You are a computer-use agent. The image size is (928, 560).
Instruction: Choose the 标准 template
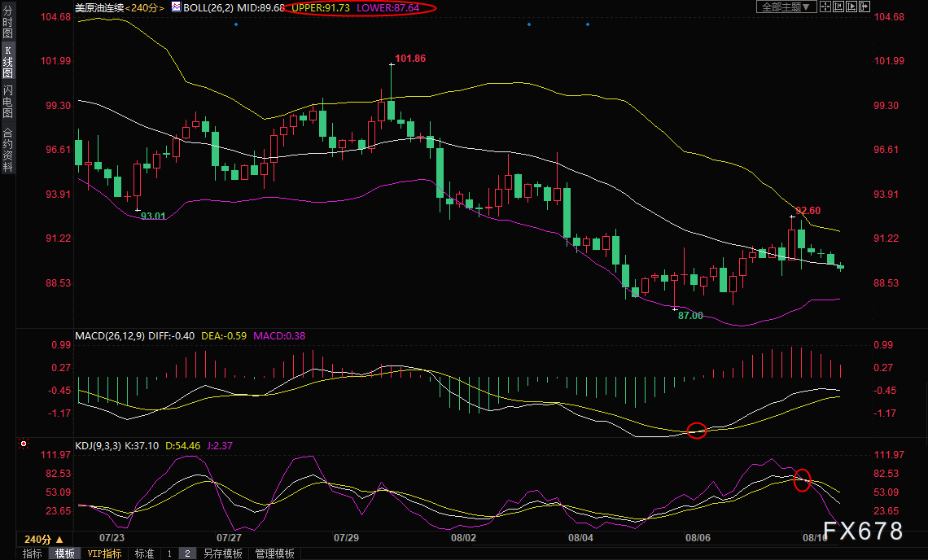point(144,553)
